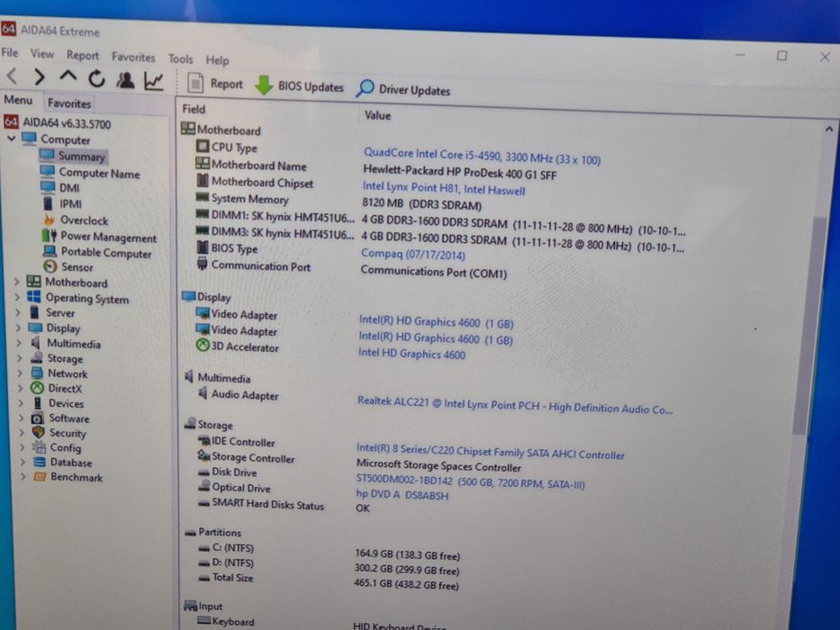Open Driver Updates from the toolbar

pyautogui.click(x=402, y=89)
